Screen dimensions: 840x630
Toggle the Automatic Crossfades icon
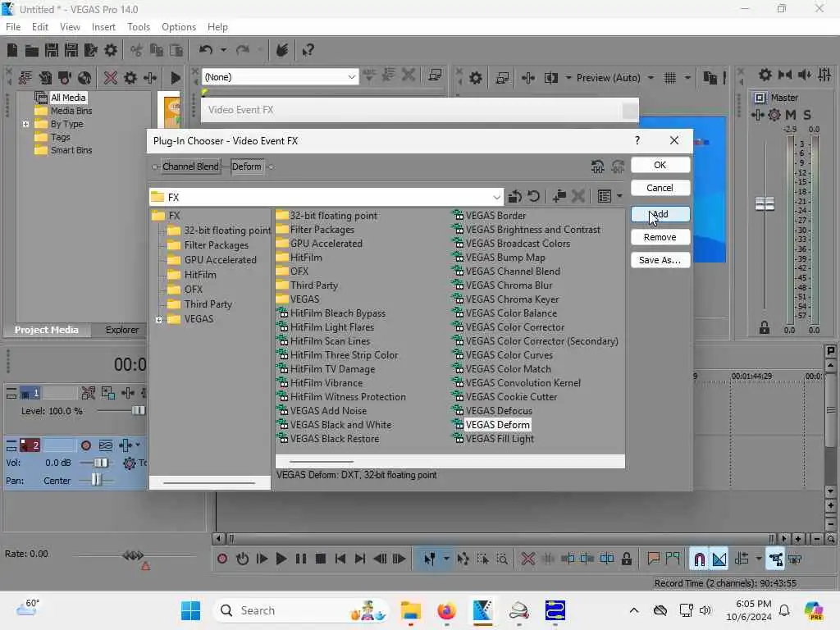click(x=719, y=559)
